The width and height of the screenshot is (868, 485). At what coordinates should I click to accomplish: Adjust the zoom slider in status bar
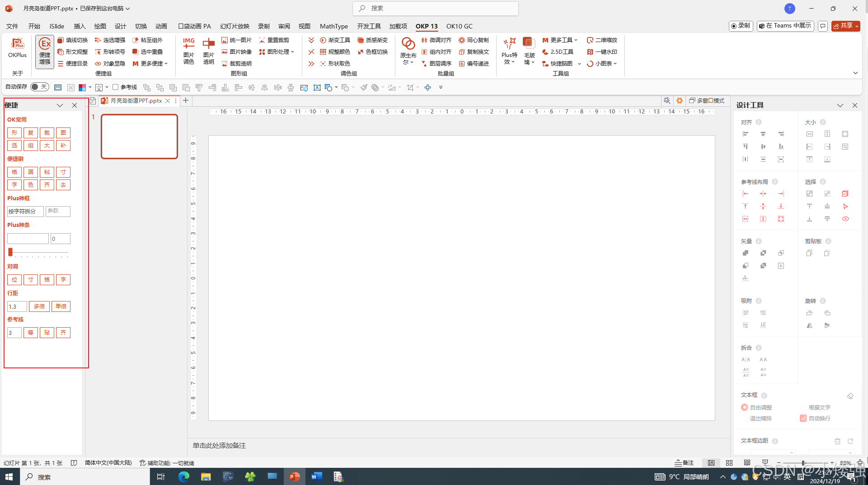pyautogui.click(x=803, y=463)
